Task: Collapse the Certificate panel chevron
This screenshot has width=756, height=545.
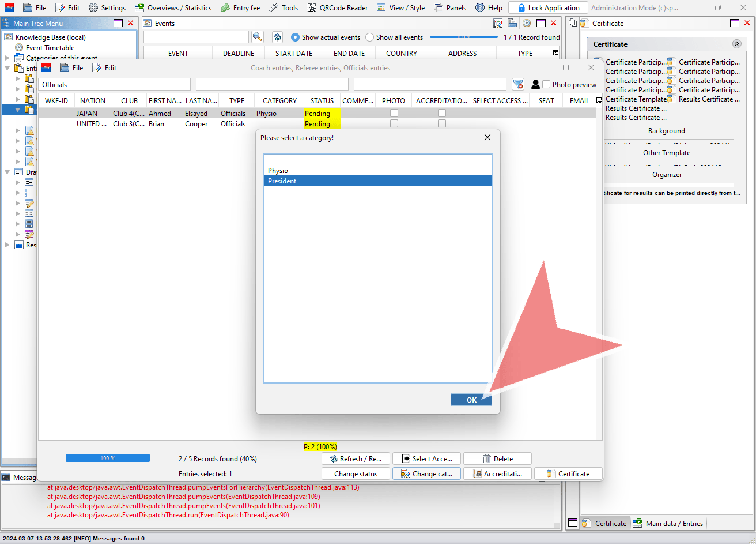Action: tap(736, 44)
